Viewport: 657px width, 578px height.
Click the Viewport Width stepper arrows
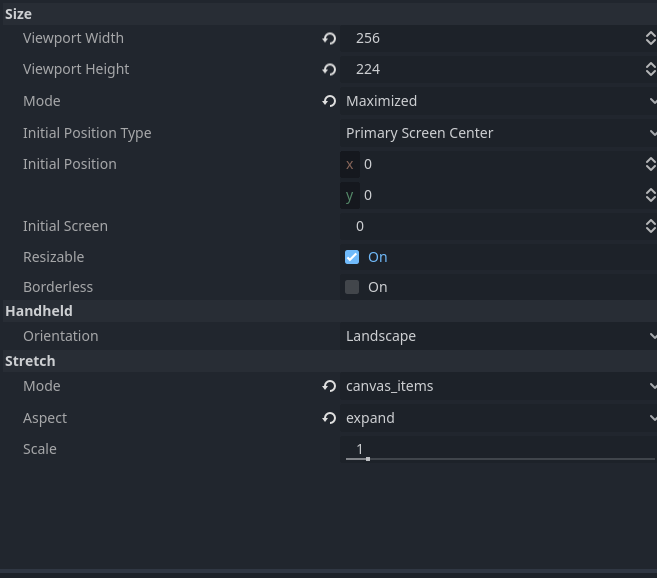[650, 38]
